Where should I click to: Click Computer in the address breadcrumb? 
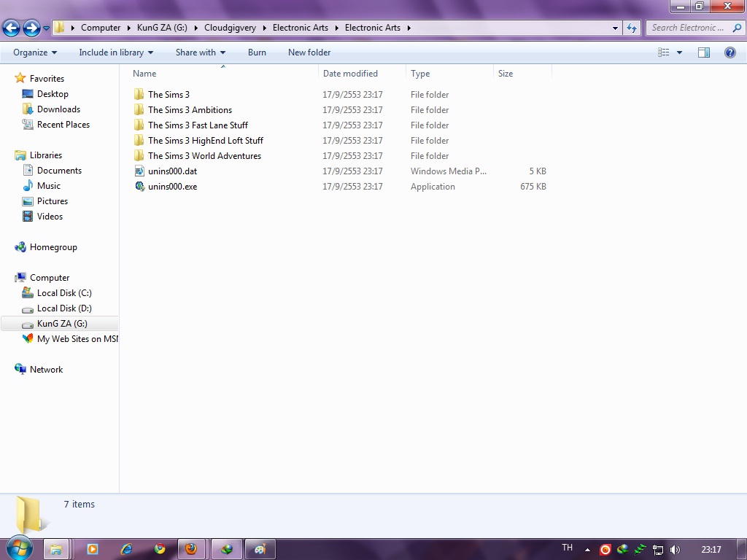(x=101, y=28)
